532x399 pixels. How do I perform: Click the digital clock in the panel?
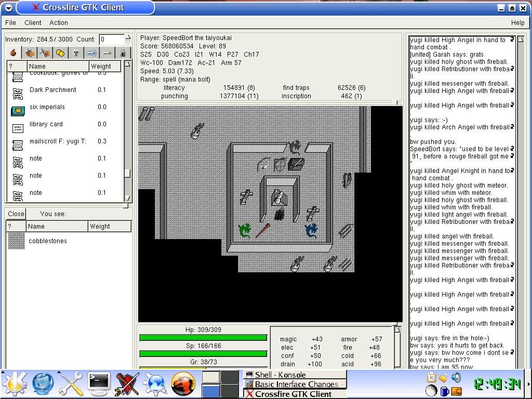pos(497,384)
